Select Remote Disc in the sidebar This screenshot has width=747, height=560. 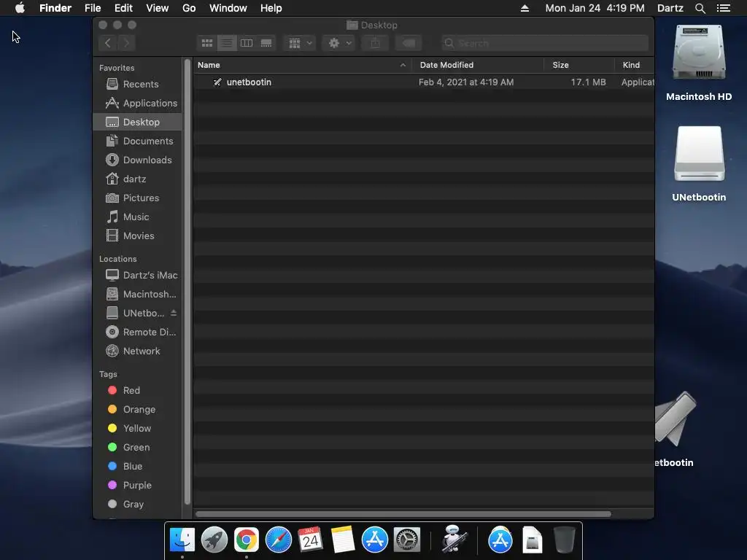[137, 332]
